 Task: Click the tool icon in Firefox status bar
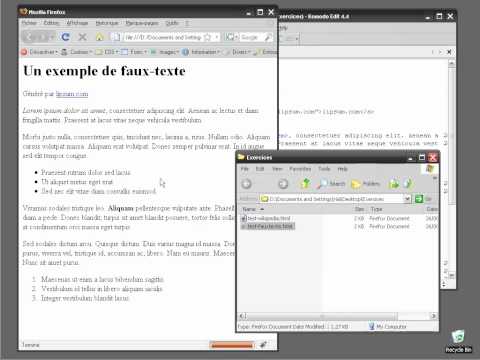[x=263, y=345]
